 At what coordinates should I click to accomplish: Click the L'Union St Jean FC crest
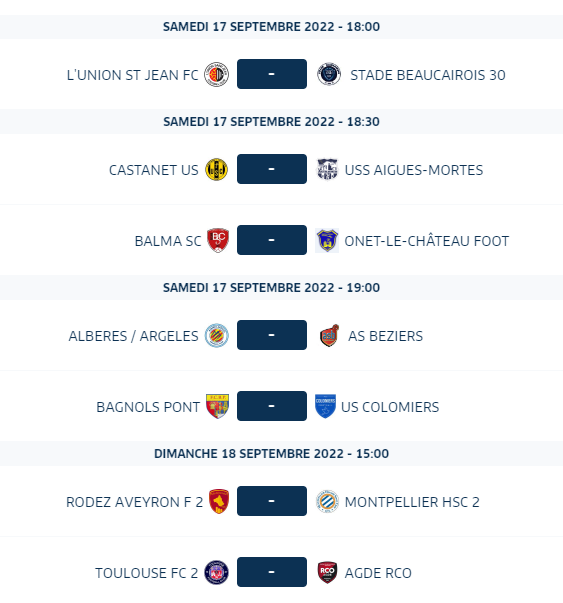pyautogui.click(x=217, y=74)
